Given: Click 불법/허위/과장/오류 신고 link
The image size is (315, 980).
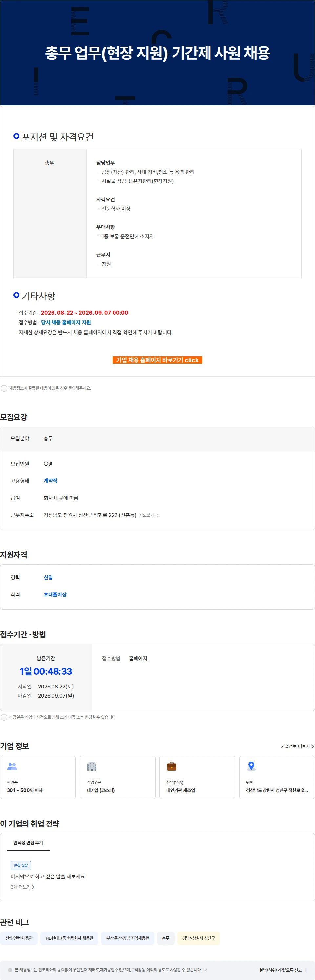Looking at the screenshot, I should (x=281, y=970).
